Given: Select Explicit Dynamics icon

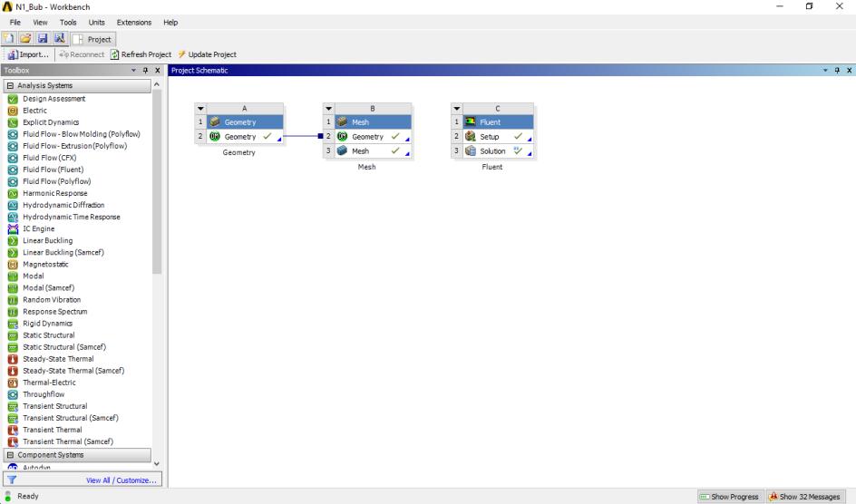Looking at the screenshot, I should click(x=13, y=122).
